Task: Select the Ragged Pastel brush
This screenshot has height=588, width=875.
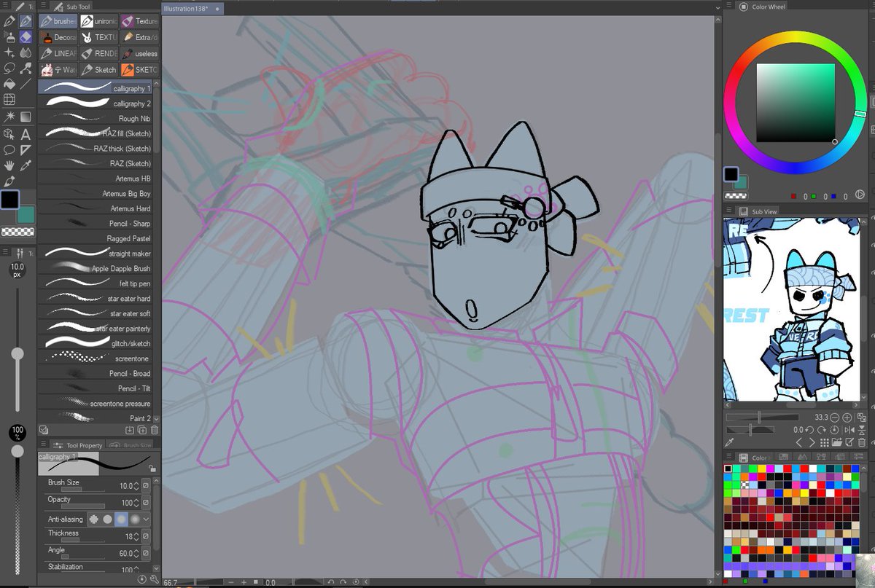Action: [95, 238]
